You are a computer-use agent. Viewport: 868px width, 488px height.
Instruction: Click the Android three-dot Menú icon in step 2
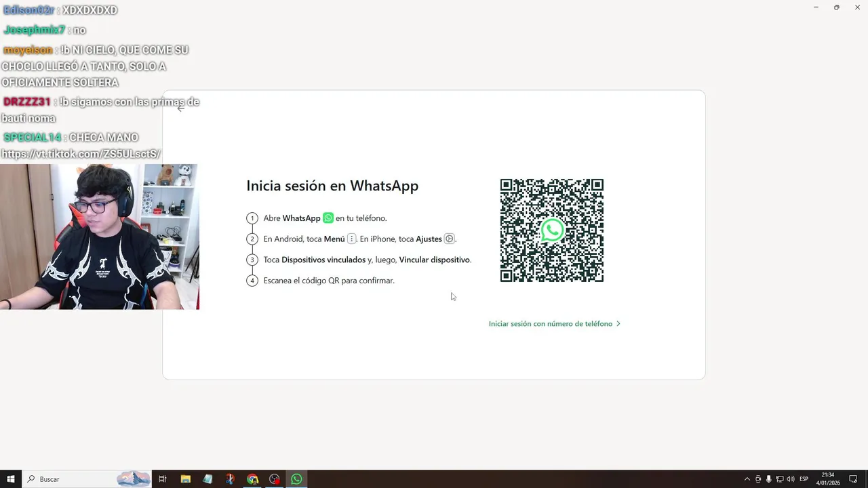coord(351,239)
